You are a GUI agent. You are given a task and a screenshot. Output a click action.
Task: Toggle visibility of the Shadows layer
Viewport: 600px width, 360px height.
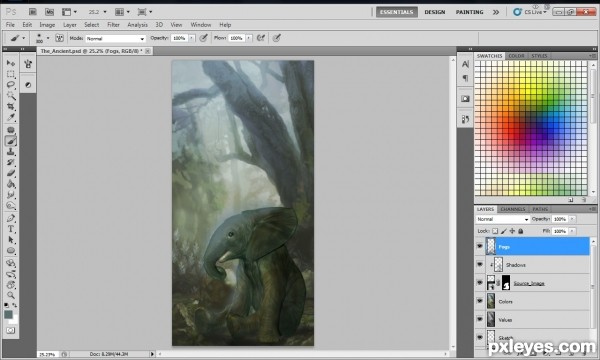480,264
